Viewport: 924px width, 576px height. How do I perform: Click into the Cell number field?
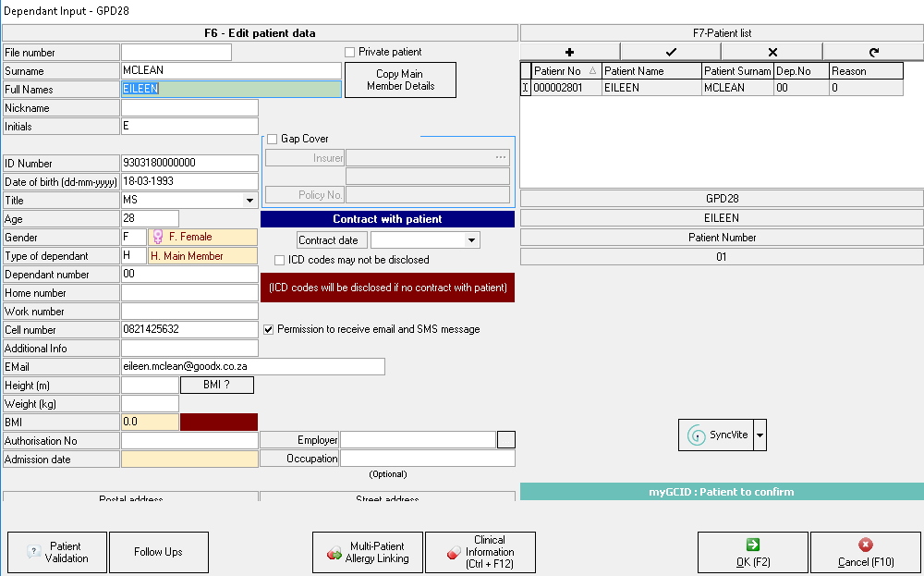point(188,329)
